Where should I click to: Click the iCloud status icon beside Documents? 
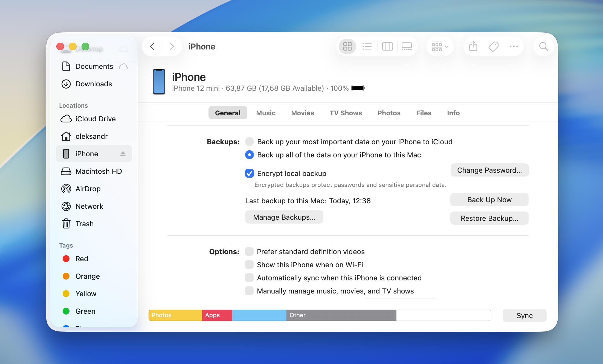(123, 66)
